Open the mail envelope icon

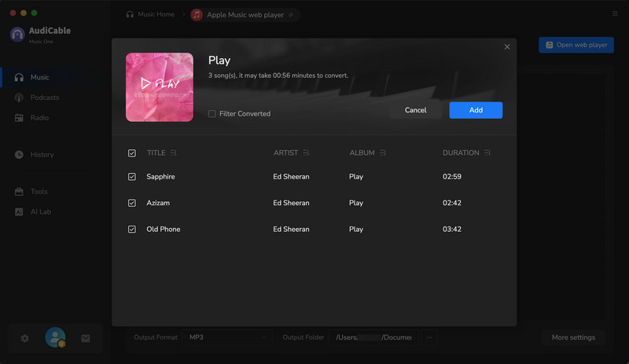point(86,338)
